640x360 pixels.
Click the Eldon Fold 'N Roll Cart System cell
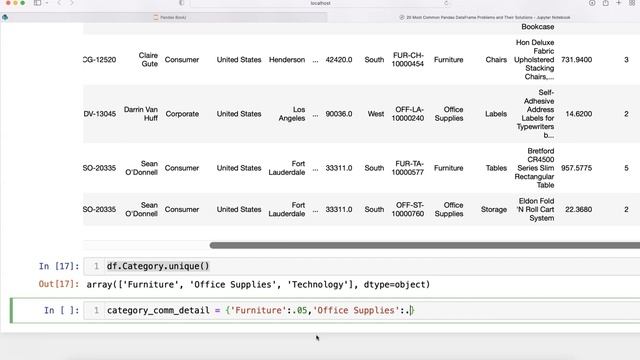point(536,209)
